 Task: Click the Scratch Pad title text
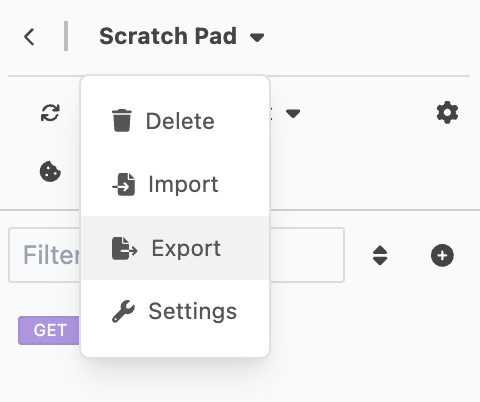tap(168, 36)
